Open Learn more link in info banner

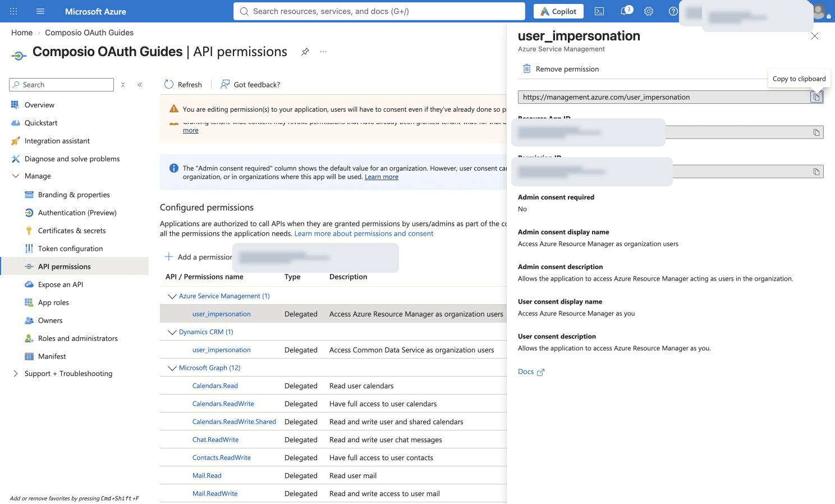click(x=382, y=177)
